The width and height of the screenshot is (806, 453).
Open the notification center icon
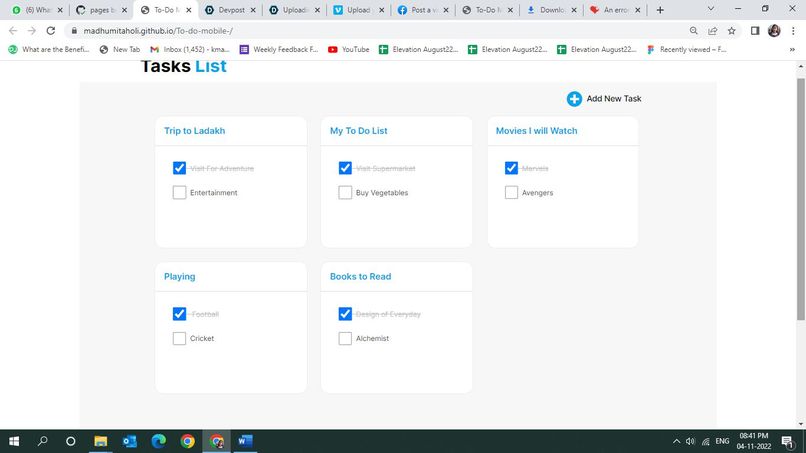pos(787,441)
